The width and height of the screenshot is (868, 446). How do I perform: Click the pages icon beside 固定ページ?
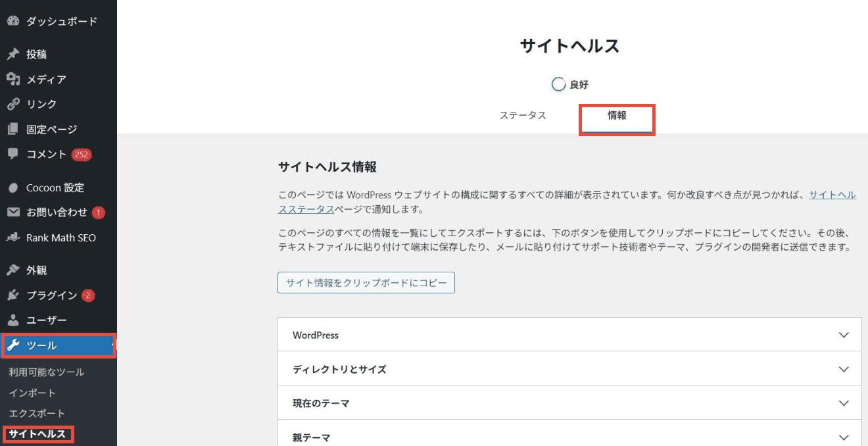[x=12, y=129]
